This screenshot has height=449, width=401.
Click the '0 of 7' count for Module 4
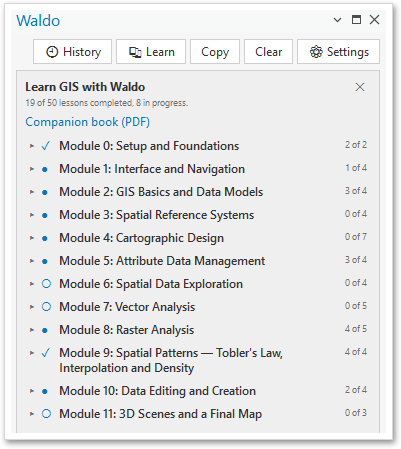click(356, 237)
